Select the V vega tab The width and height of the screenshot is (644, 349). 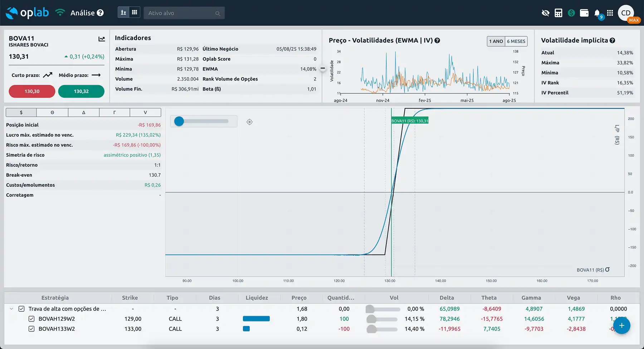pyautogui.click(x=145, y=112)
